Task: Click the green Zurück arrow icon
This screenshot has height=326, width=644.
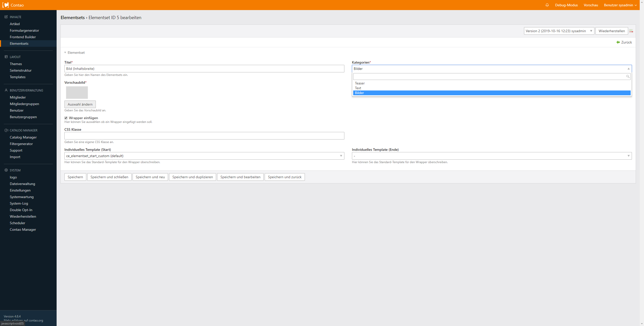Action: pyautogui.click(x=618, y=42)
